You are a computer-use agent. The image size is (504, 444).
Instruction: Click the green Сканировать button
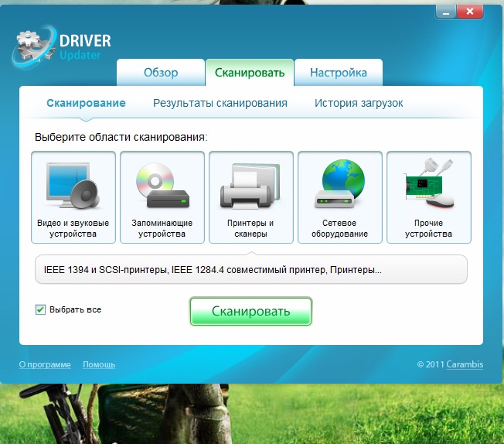click(250, 311)
